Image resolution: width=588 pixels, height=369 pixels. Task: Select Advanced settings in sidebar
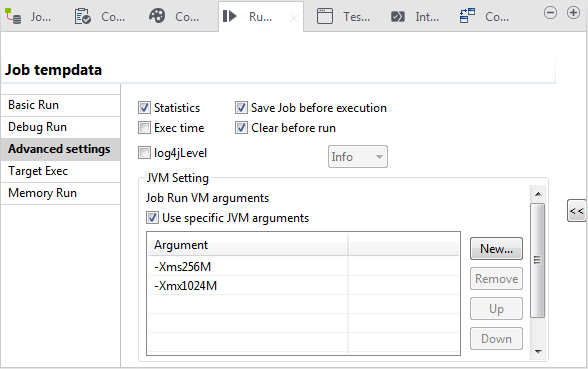click(60, 149)
